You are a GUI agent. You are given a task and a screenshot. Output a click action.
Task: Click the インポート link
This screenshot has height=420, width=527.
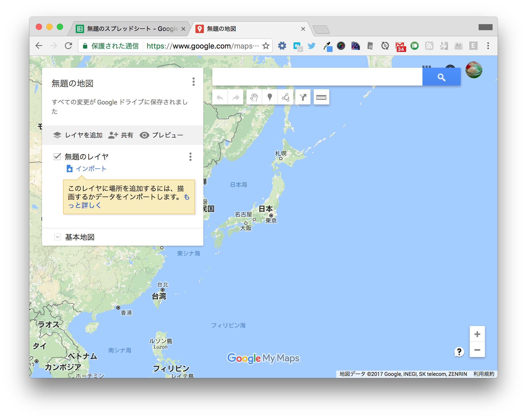click(91, 169)
